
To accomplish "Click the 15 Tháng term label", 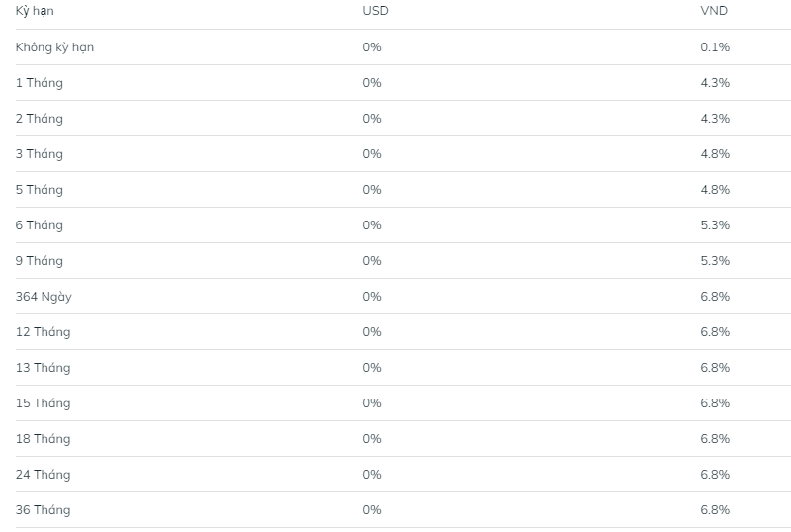I will (x=43, y=403).
